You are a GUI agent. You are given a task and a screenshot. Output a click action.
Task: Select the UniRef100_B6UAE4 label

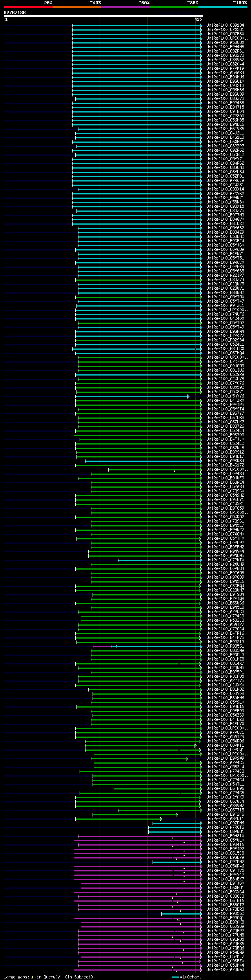click(225, 483)
